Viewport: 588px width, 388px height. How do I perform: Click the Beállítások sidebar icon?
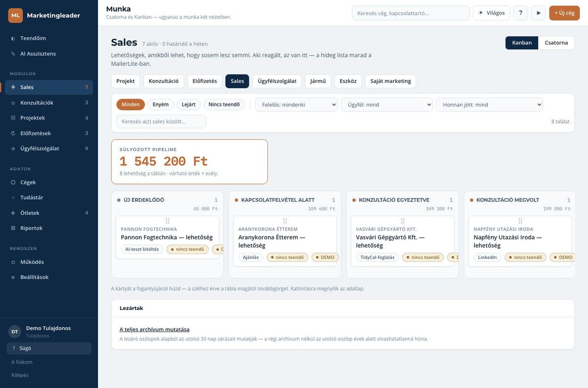(13, 277)
